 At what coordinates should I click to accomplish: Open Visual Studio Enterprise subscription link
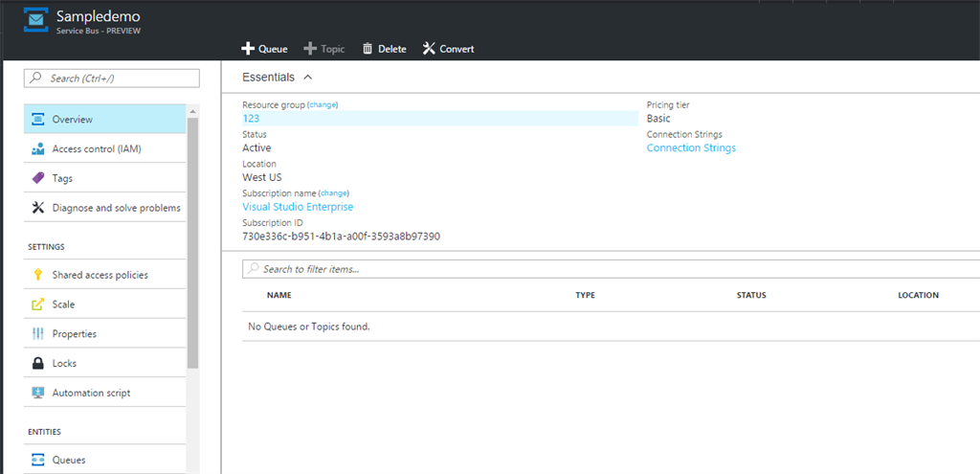[298, 207]
